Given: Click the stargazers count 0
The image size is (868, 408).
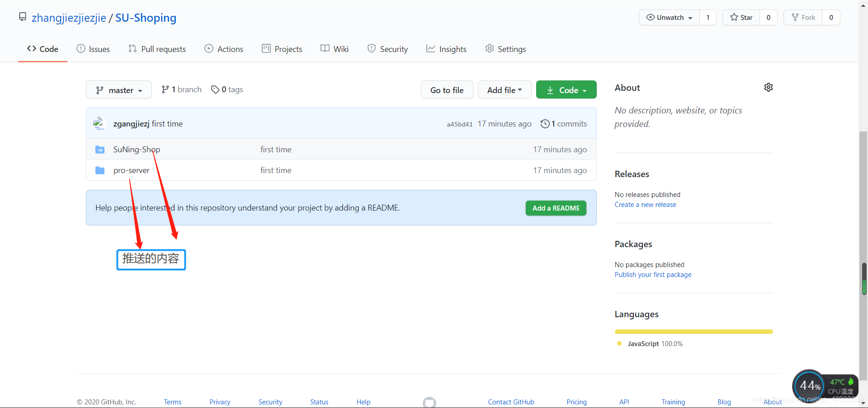Looking at the screenshot, I should pos(769,18).
